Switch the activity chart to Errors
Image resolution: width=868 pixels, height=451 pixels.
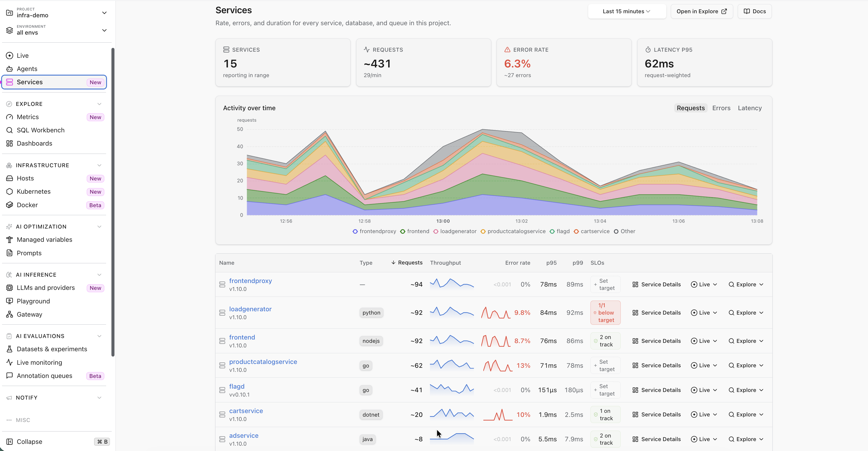[x=721, y=108]
